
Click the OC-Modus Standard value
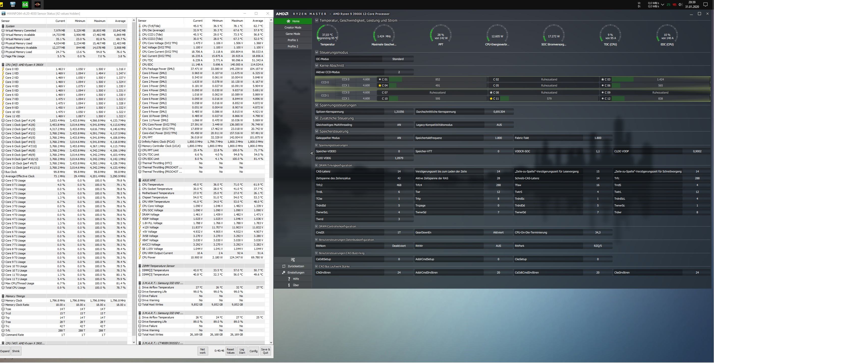(398, 59)
